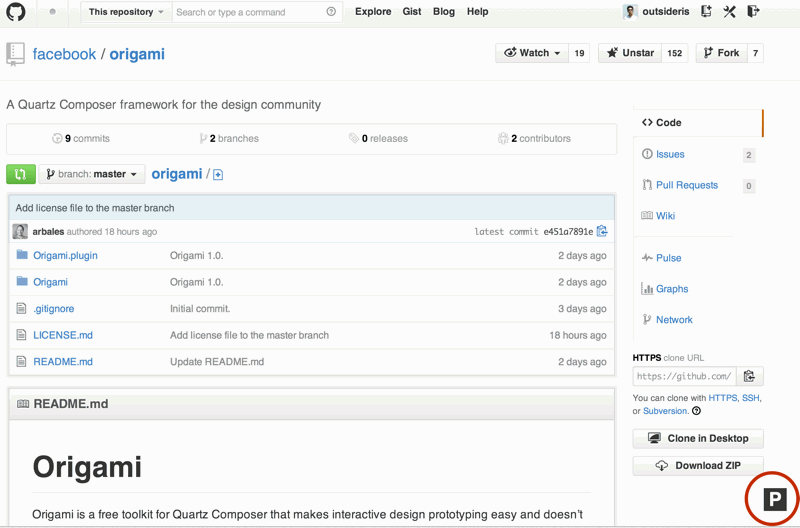The width and height of the screenshot is (800, 528).
Task: Open outsideris user avatar
Action: pos(630,12)
